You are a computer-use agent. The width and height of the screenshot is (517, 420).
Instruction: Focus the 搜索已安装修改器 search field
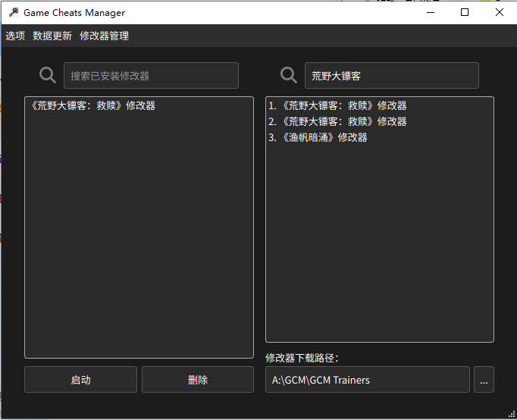coord(151,76)
